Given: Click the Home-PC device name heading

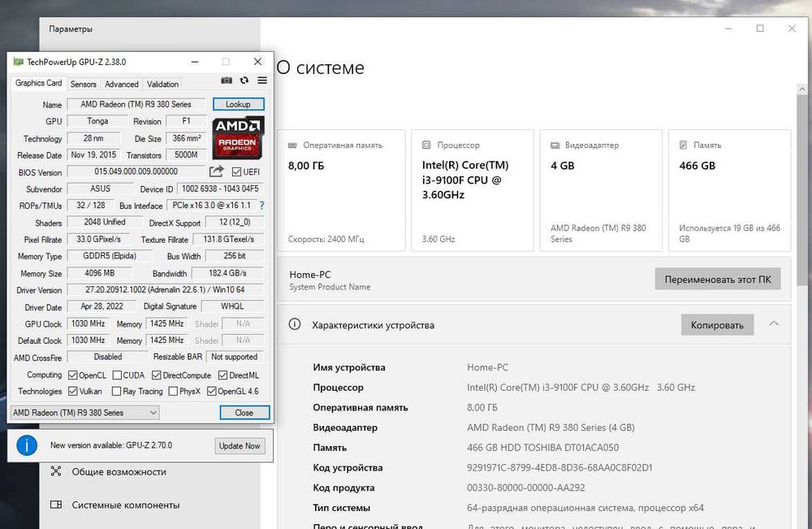Looking at the screenshot, I should (x=309, y=274).
